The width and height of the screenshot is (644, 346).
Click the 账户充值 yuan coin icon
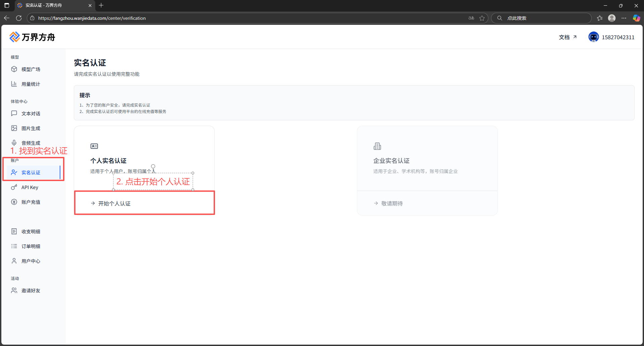point(14,202)
